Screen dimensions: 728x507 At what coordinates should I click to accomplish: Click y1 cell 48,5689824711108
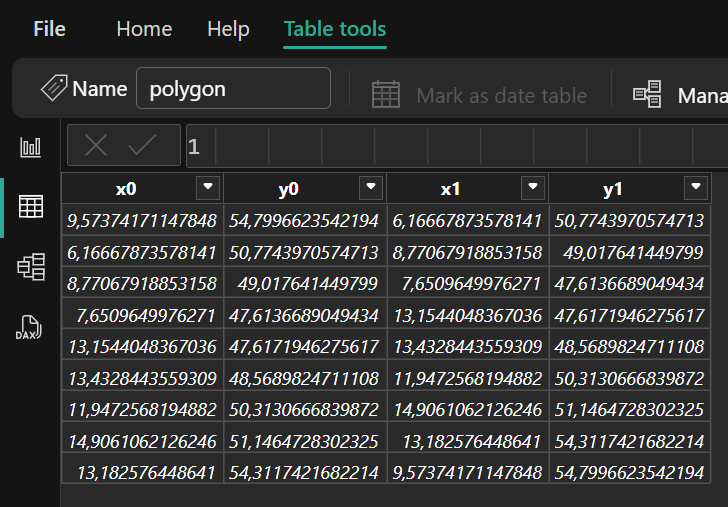coord(630,346)
